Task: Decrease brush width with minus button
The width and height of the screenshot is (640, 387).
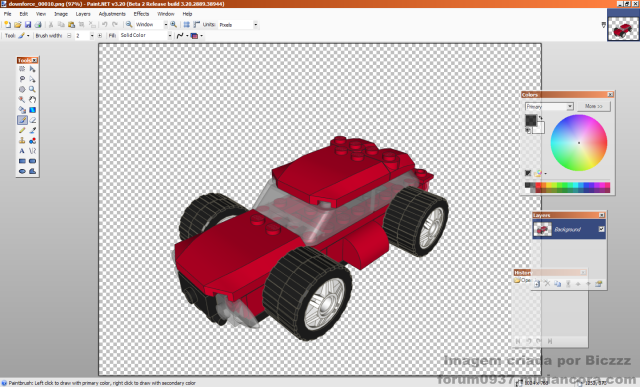Action: (69, 36)
